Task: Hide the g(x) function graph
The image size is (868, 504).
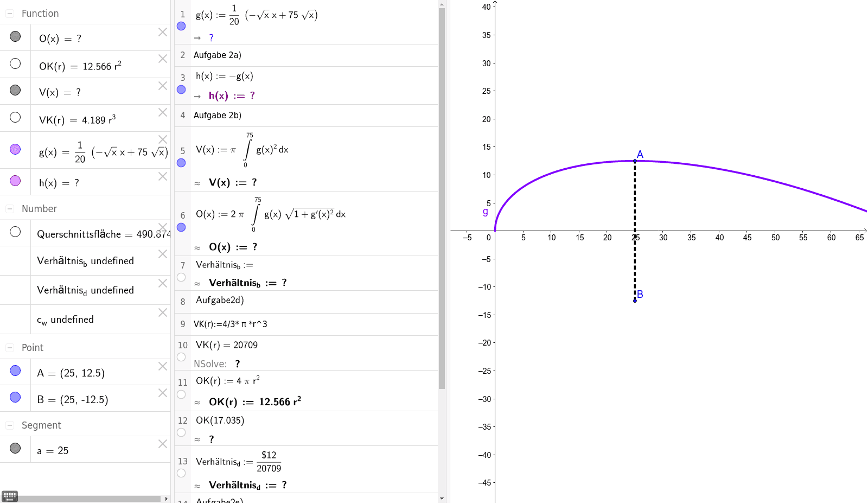Action: click(15, 149)
